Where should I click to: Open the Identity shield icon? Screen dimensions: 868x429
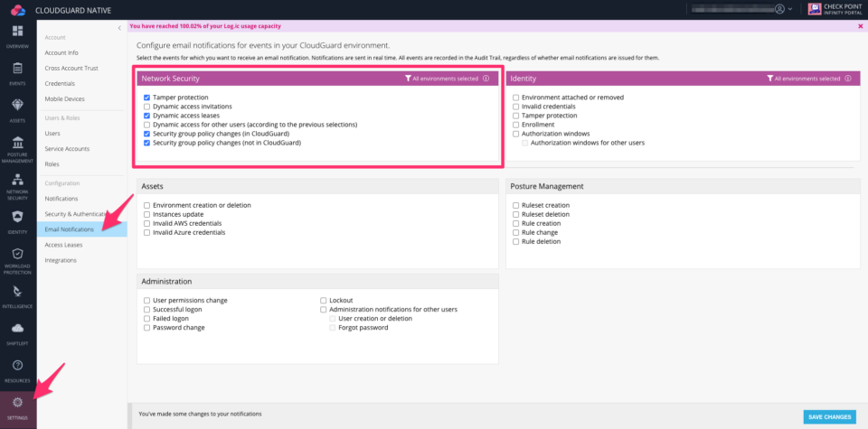click(18, 217)
